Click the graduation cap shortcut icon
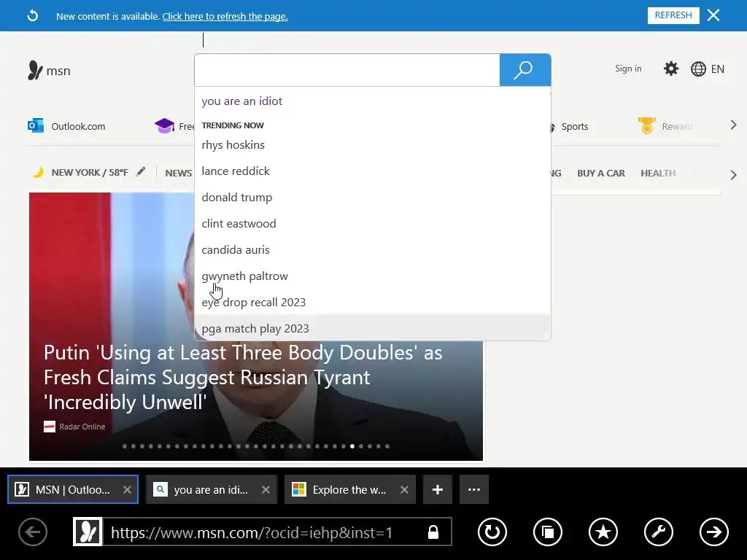Image resolution: width=747 pixels, height=560 pixels. coord(164,126)
